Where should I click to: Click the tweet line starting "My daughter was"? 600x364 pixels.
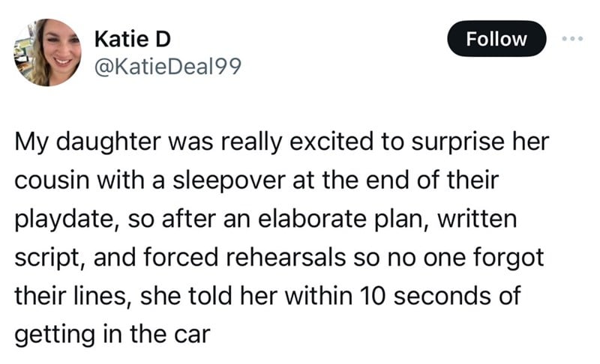pos(282,142)
